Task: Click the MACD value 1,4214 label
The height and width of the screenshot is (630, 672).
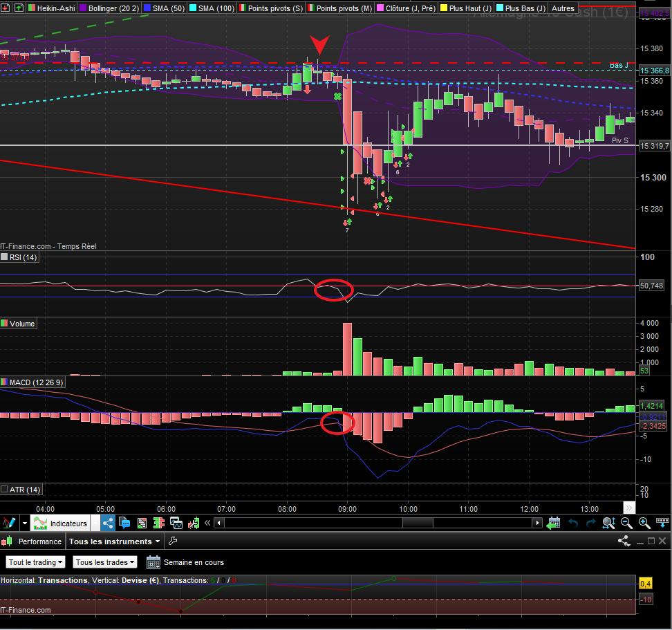Action: pyautogui.click(x=651, y=405)
